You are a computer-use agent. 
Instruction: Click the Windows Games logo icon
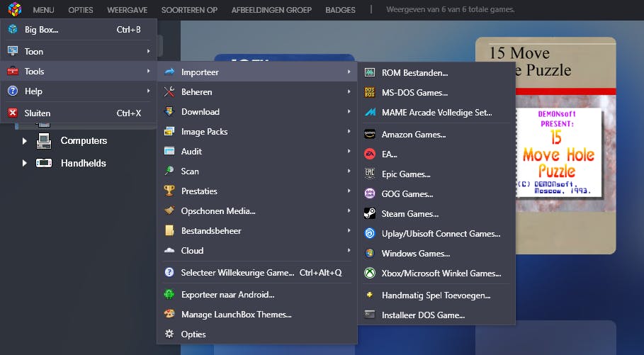370,253
